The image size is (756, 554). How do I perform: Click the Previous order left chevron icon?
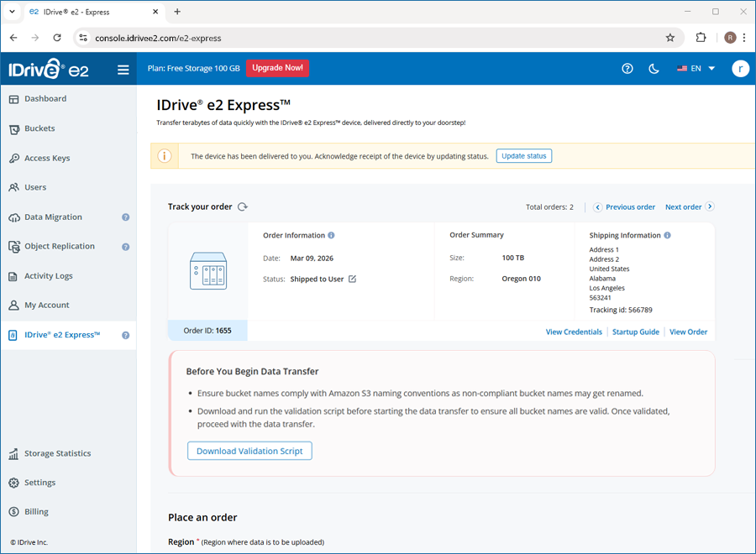(x=597, y=207)
